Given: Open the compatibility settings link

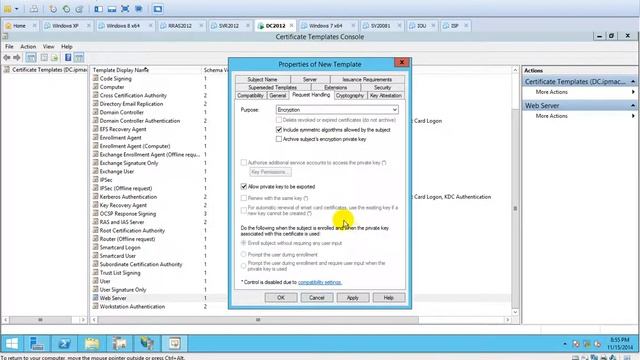Looking at the screenshot, I should coord(320,282).
